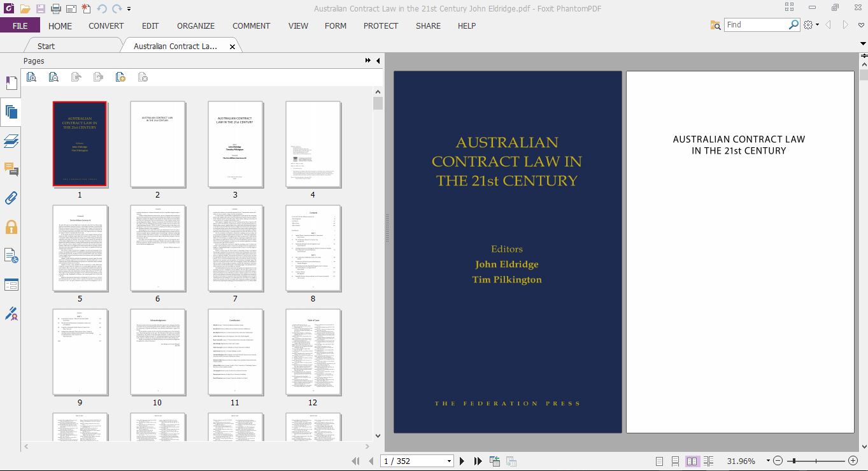This screenshot has width=868, height=471.
Task: Undo the last action
Action: [102, 9]
